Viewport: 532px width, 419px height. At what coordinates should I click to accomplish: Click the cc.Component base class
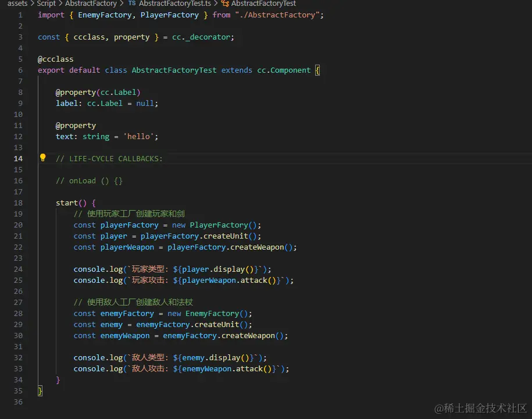click(284, 70)
